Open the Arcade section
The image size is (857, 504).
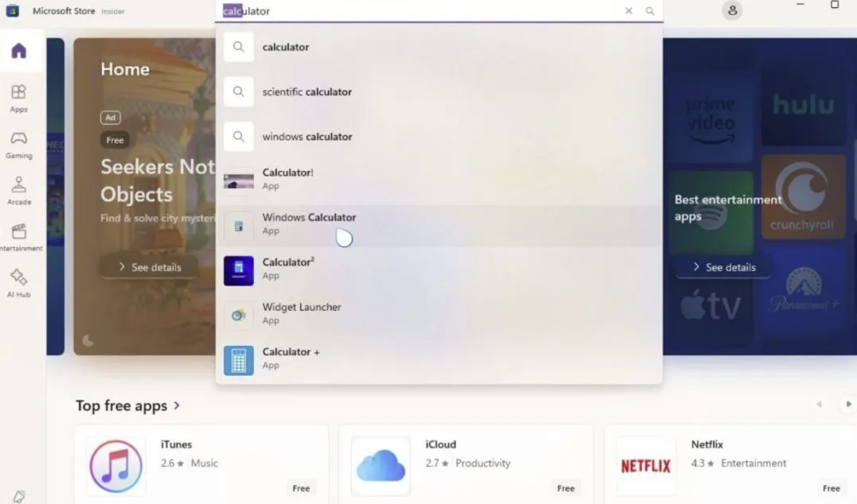point(18,191)
